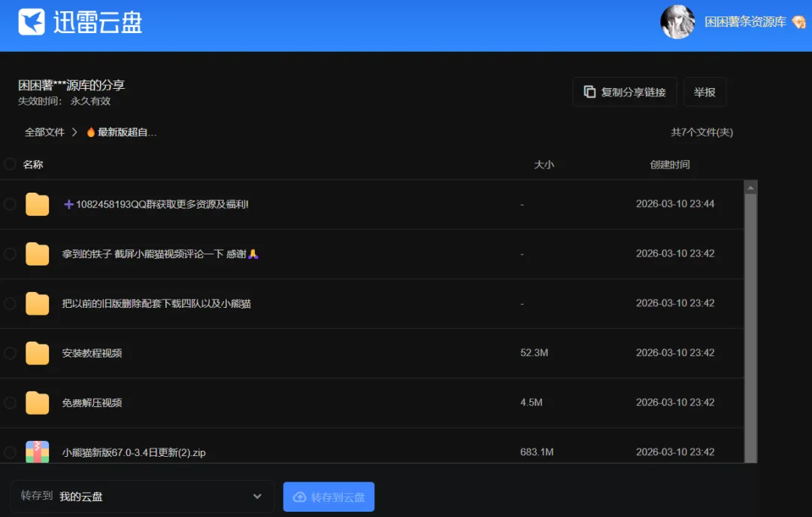812x517 pixels.
Task: Go to 全部文件 breadcrumb
Action: click(44, 132)
